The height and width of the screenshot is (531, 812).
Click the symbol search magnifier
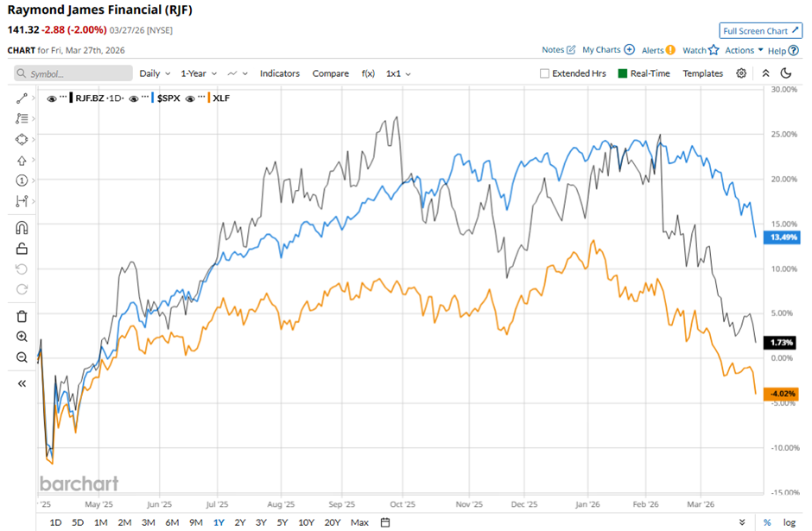pos(22,73)
